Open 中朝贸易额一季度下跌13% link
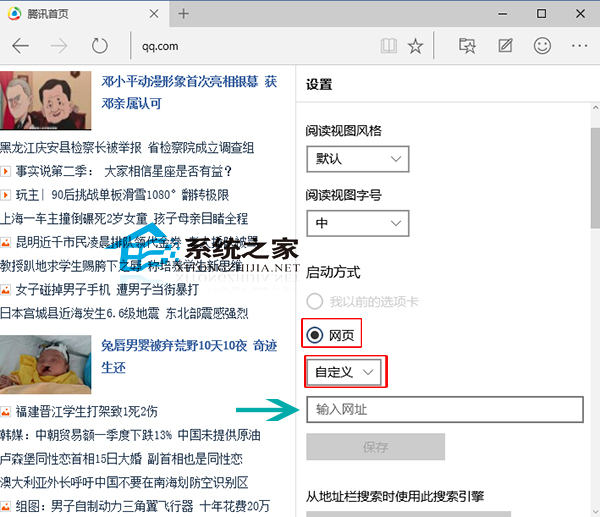Image resolution: width=600 pixels, height=517 pixels. click(x=130, y=435)
